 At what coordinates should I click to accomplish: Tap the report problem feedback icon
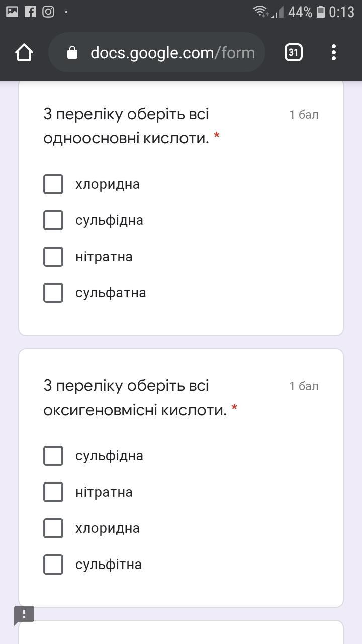tap(24, 615)
